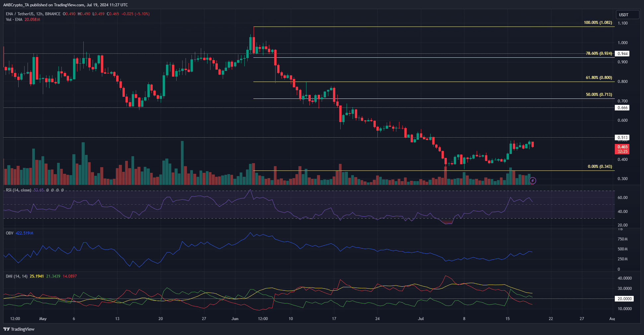Click the 0.300 price axis label
The image size is (644, 335).
(x=622, y=179)
